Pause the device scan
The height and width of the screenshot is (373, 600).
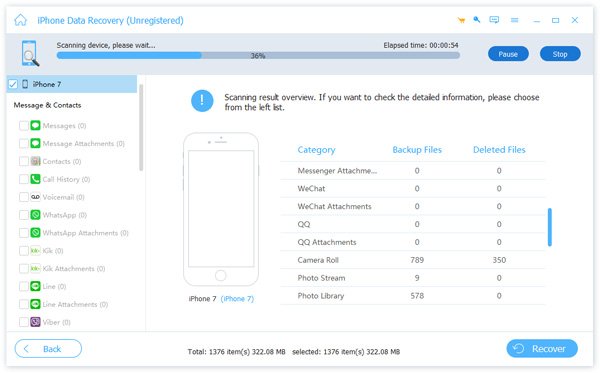coord(508,54)
